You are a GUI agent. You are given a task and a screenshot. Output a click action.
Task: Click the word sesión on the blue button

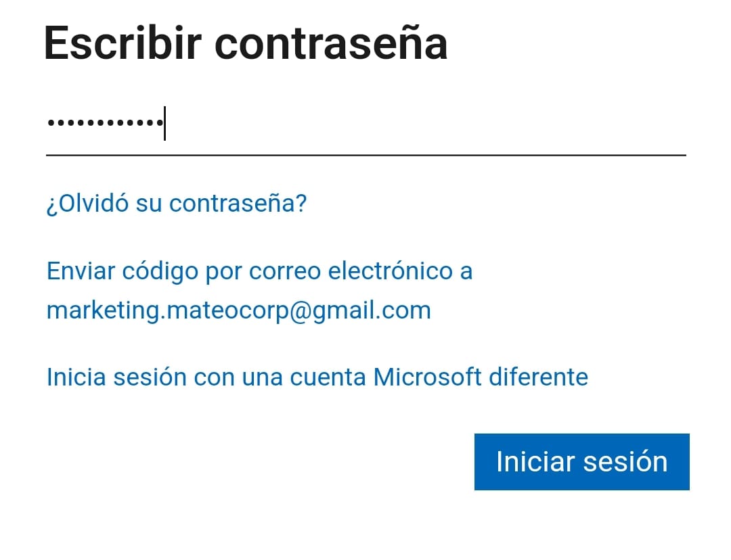[x=625, y=462]
